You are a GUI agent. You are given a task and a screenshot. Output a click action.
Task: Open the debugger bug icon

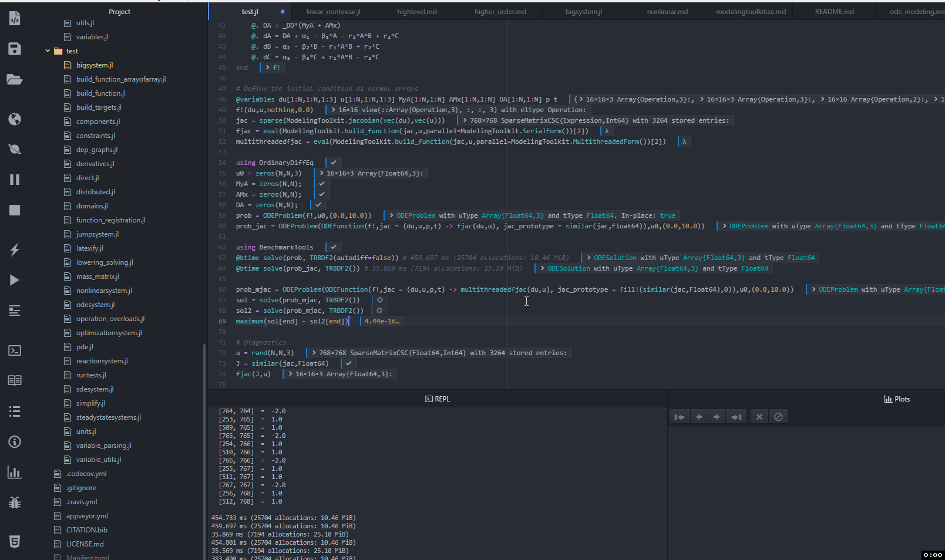15,502
